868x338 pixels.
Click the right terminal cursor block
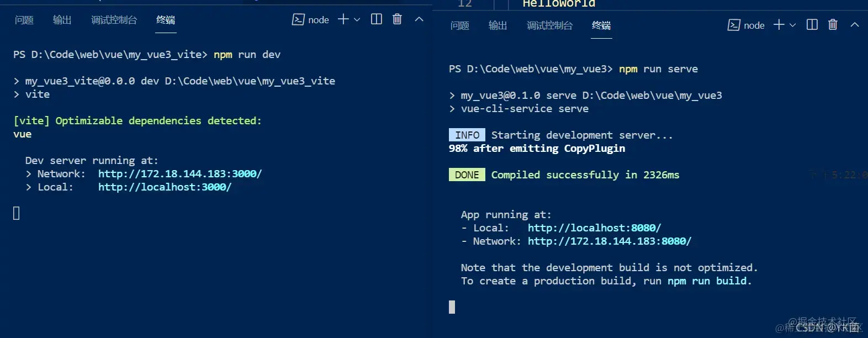(452, 307)
